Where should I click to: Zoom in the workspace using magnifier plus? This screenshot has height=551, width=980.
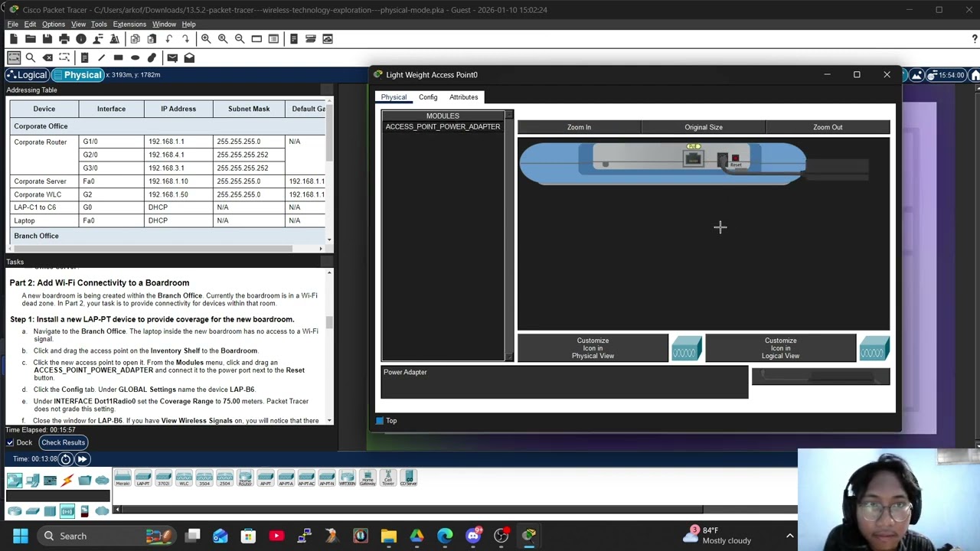point(206,39)
